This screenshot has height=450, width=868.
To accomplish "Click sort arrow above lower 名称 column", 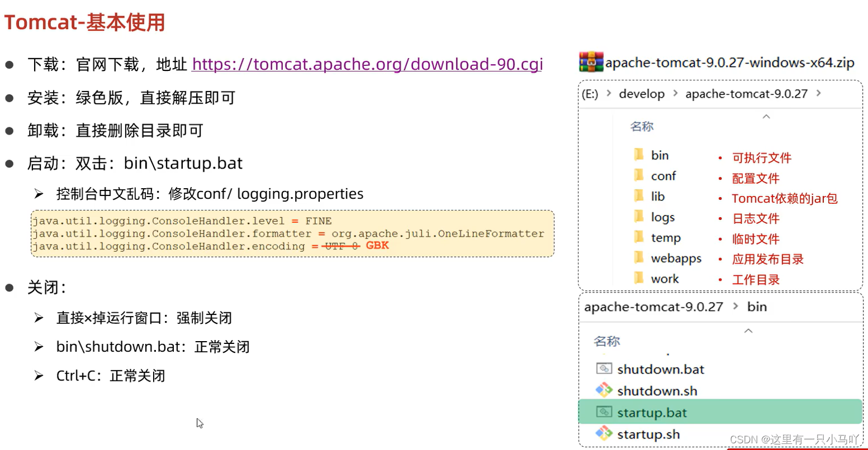I will pyautogui.click(x=748, y=331).
